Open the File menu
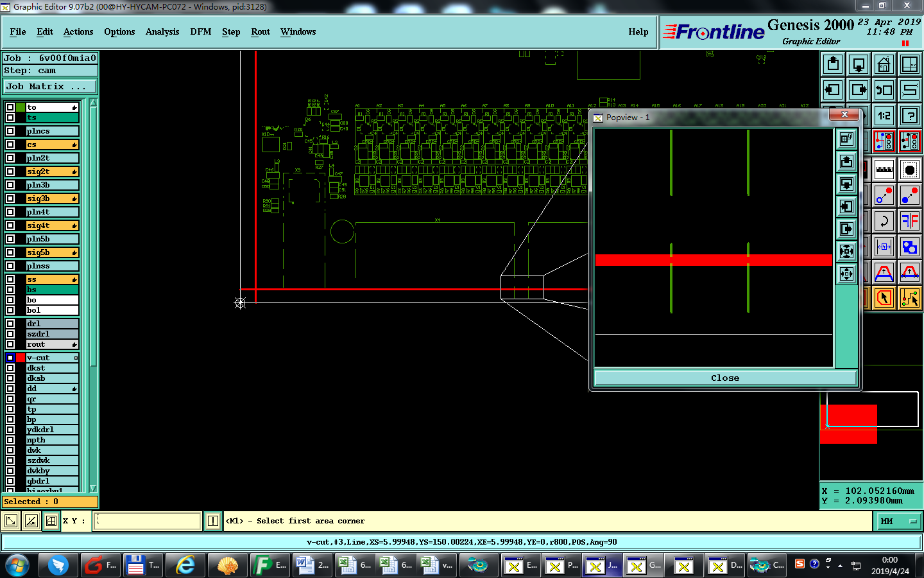924x578 pixels. 18,31
